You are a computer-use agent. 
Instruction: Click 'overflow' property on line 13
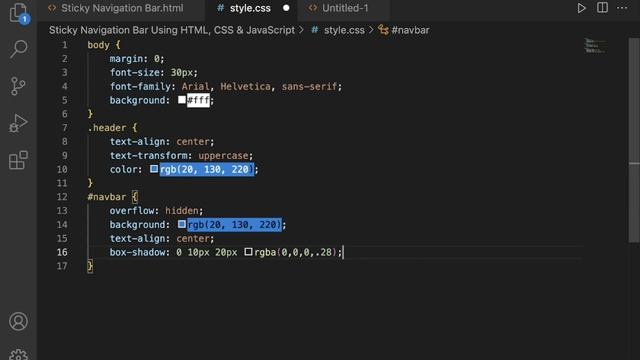(x=131, y=211)
